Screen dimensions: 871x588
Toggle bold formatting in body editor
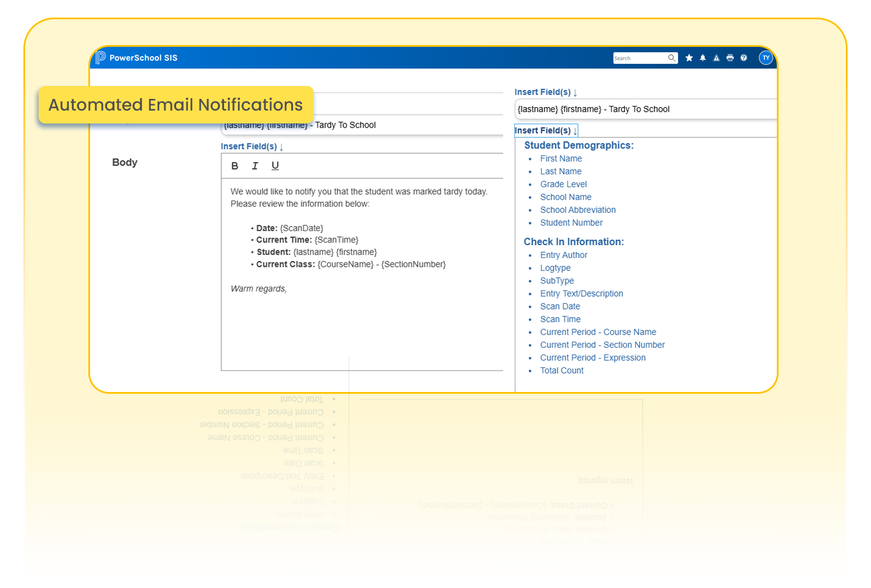click(x=235, y=166)
